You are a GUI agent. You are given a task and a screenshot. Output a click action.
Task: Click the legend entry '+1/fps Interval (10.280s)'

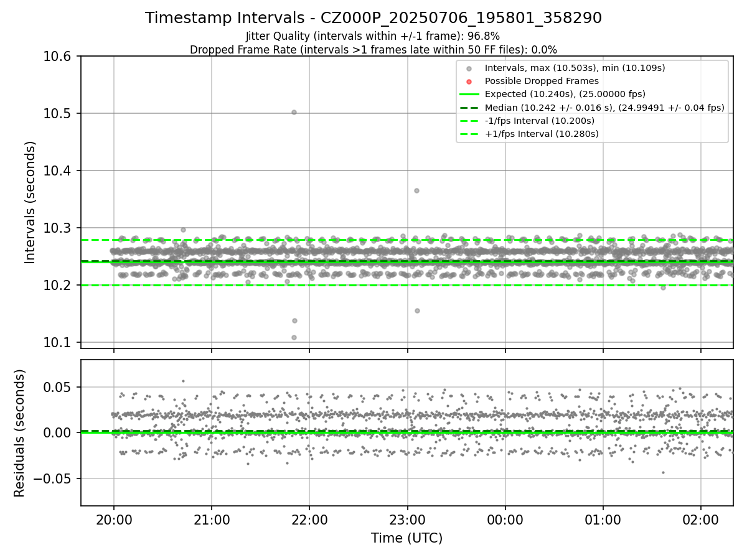[542, 134]
